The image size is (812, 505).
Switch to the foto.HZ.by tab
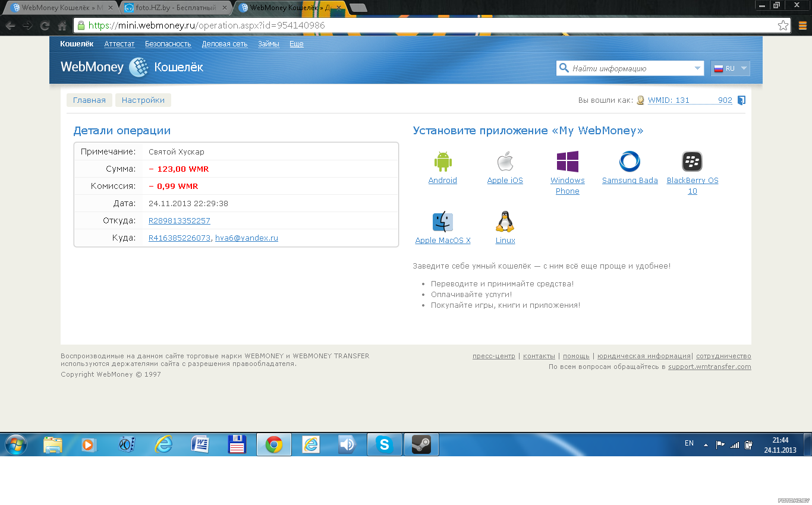(x=175, y=8)
